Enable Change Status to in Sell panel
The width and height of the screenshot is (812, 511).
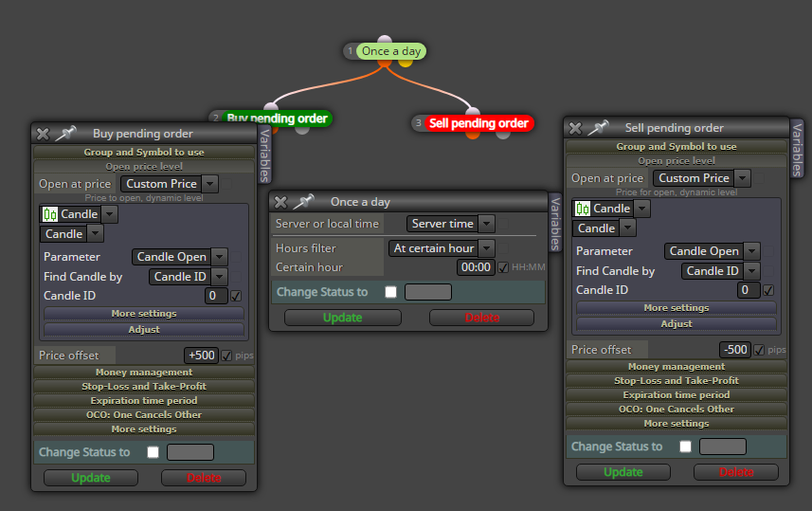tap(685, 447)
